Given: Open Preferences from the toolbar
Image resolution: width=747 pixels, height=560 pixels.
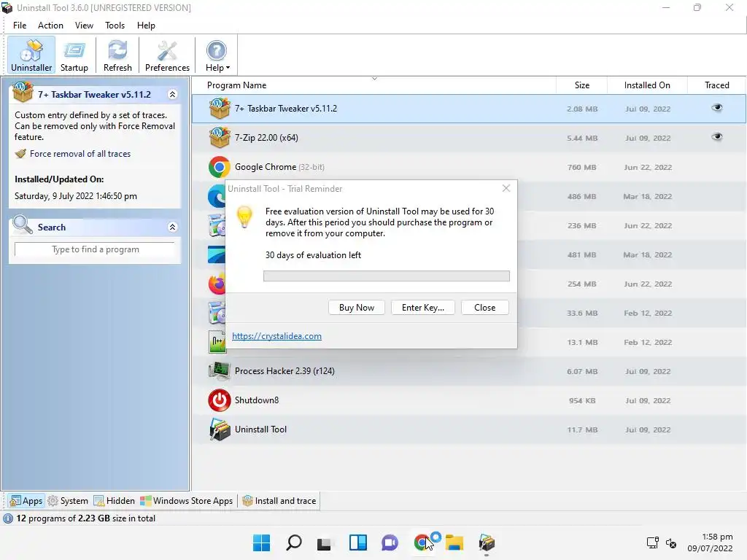Looking at the screenshot, I should coord(167,55).
